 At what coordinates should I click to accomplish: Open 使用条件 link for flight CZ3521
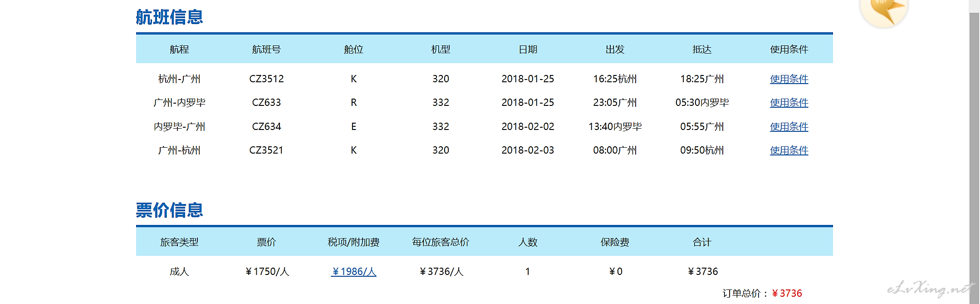pyautogui.click(x=789, y=150)
